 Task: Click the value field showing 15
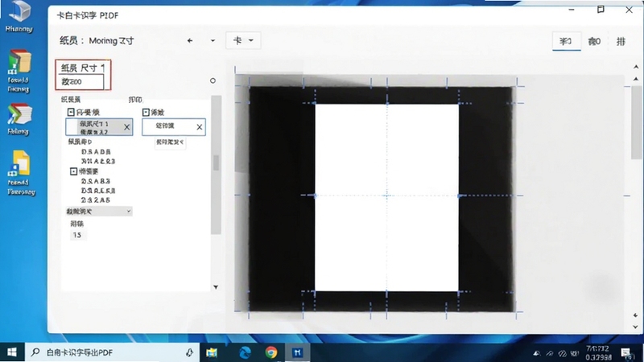pos(77,235)
